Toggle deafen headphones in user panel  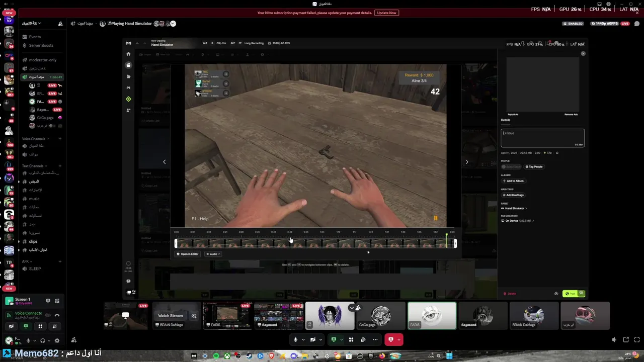point(42,340)
